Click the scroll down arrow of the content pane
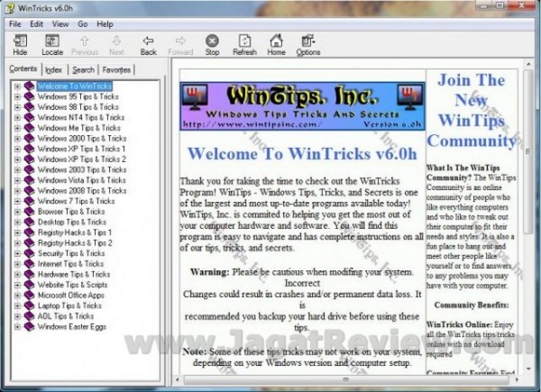The width and height of the screenshot is (541, 392). [528, 369]
